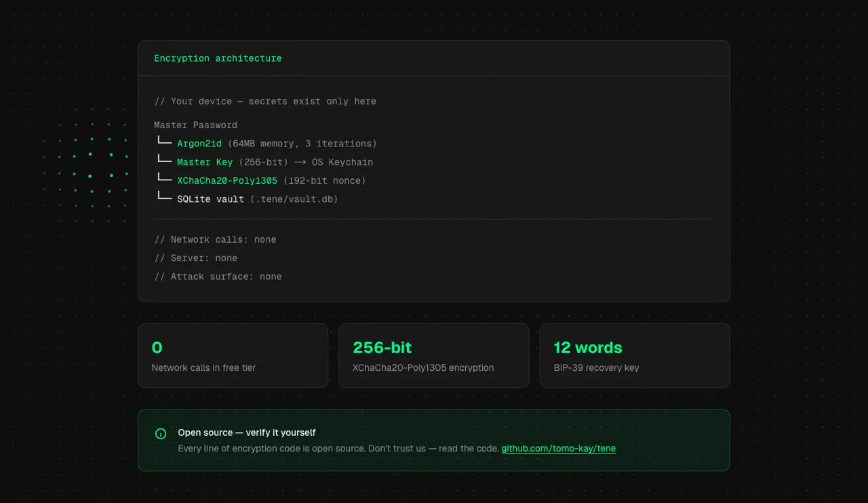Screen dimensions: 868x503
Task: Click the 'Attack surface: none' comment
Action: tap(218, 277)
